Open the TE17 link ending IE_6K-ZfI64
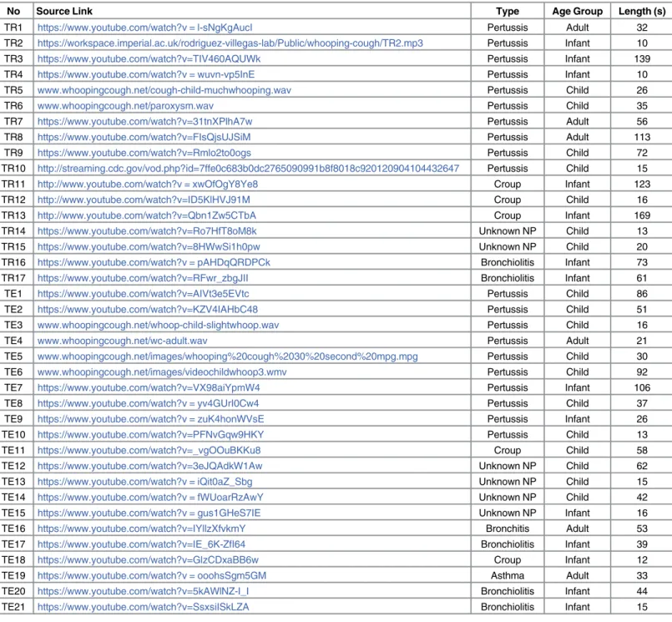 pyautogui.click(x=141, y=544)
